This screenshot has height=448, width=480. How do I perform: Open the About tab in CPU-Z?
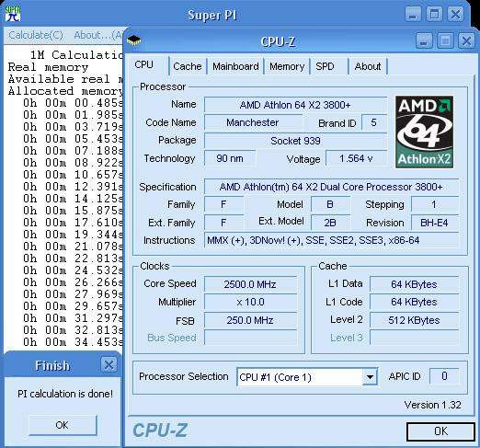click(x=368, y=66)
